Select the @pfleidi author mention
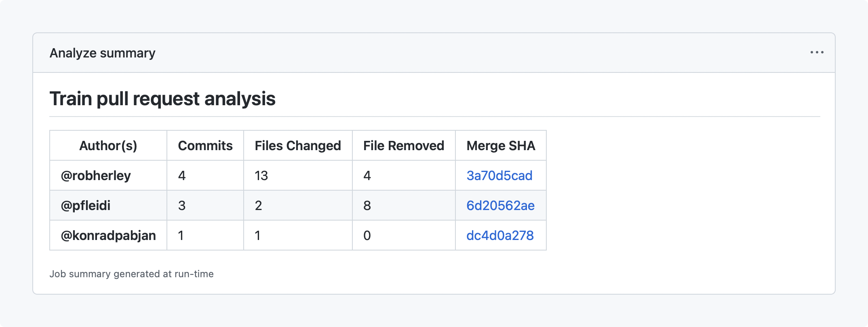This screenshot has width=868, height=327. coord(86,206)
